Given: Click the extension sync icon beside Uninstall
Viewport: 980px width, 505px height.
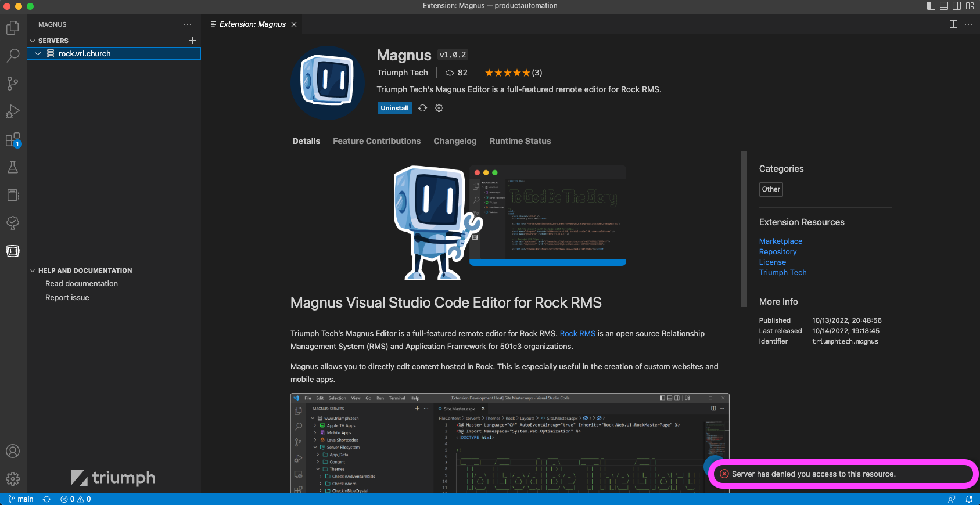Looking at the screenshot, I should 422,108.
